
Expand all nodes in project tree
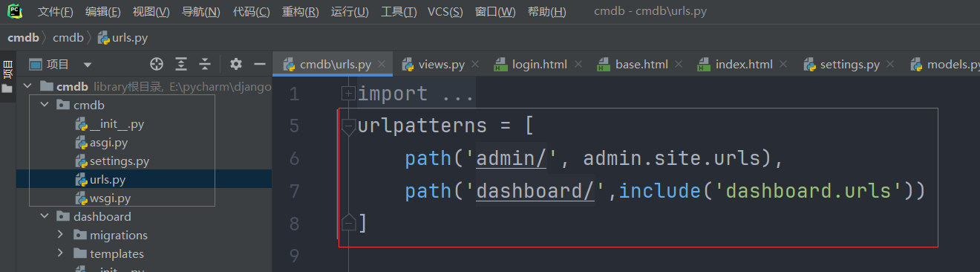[x=180, y=64]
